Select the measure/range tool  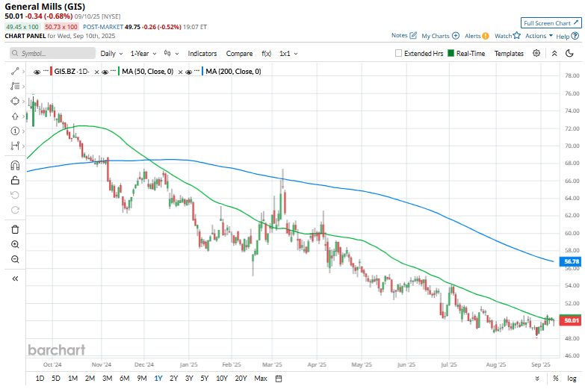click(15, 146)
